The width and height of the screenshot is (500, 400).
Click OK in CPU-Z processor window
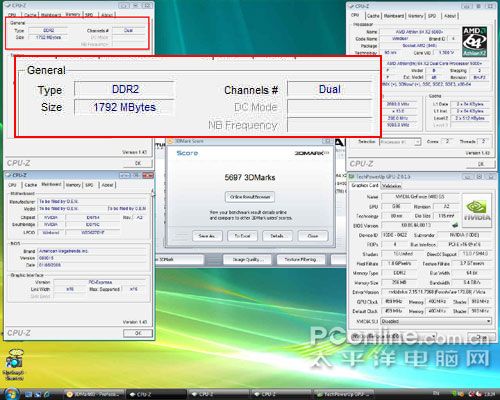click(481, 164)
